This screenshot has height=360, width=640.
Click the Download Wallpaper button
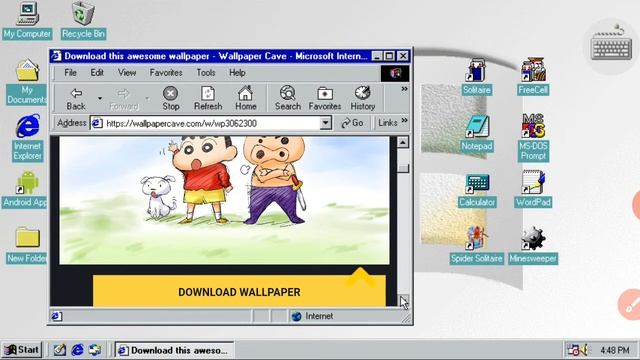point(239,291)
